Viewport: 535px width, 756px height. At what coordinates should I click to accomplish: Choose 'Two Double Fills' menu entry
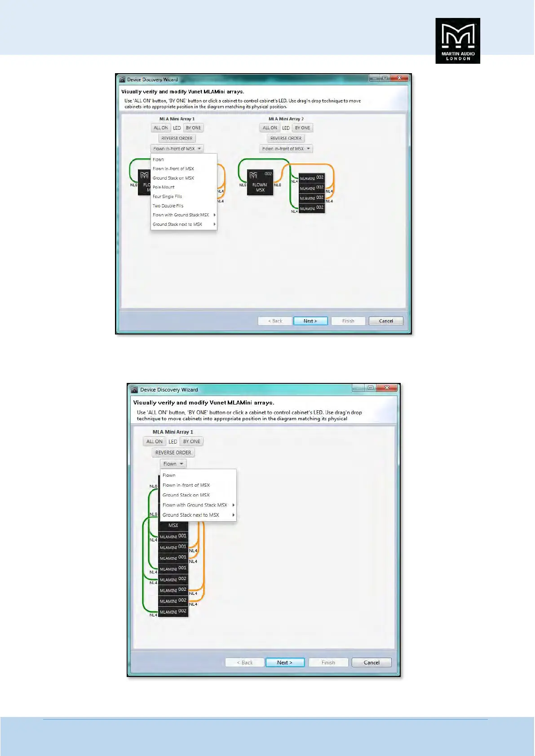click(184, 206)
